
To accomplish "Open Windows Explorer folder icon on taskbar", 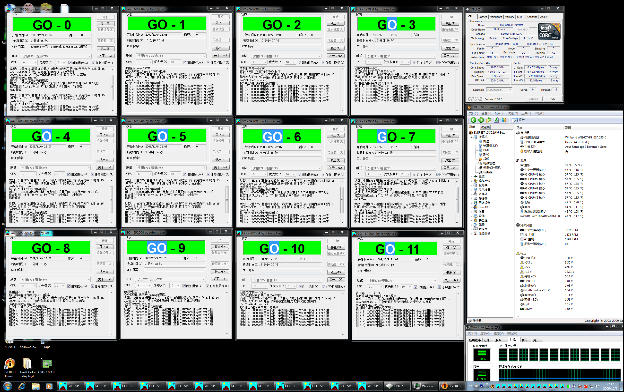I will [35, 386].
